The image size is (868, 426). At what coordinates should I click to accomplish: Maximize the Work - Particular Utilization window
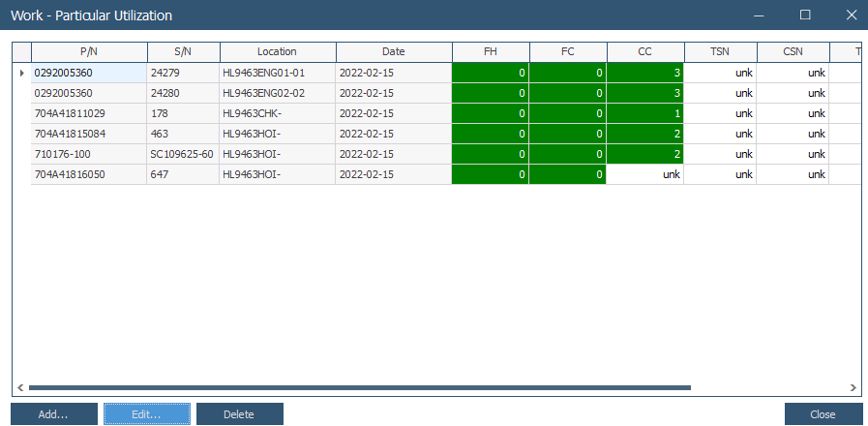[x=805, y=15]
